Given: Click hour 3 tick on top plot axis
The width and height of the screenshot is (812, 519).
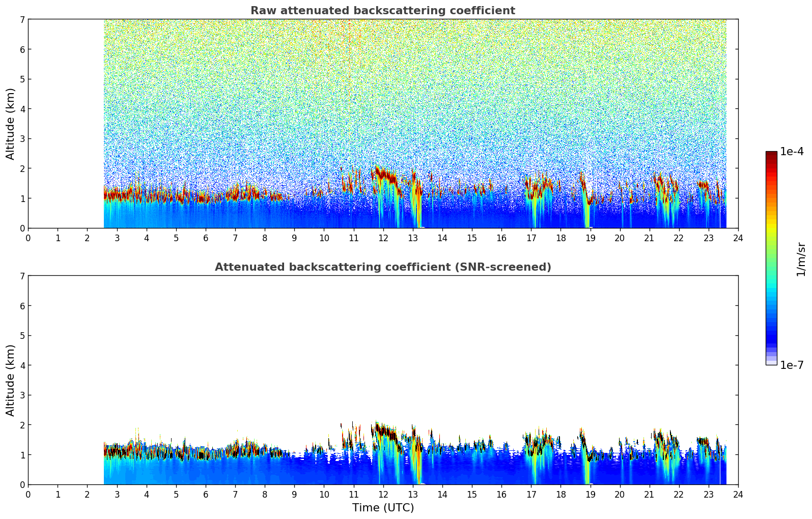Looking at the screenshot, I should [x=117, y=238].
